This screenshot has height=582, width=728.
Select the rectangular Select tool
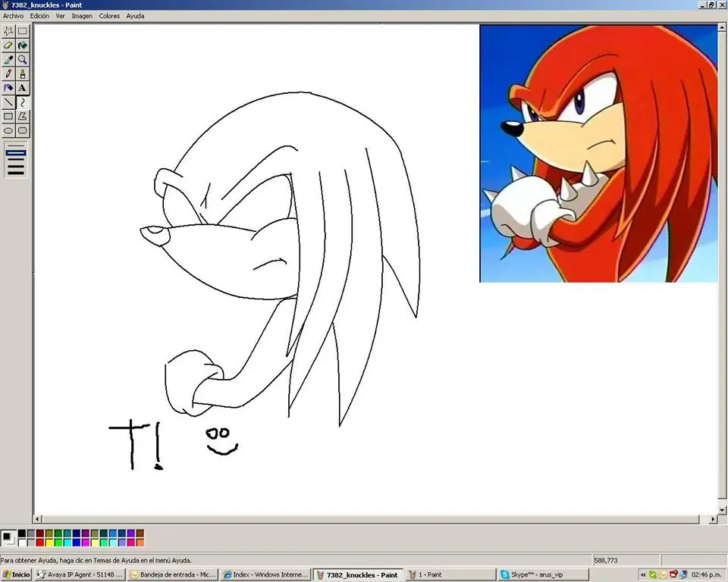[x=23, y=31]
